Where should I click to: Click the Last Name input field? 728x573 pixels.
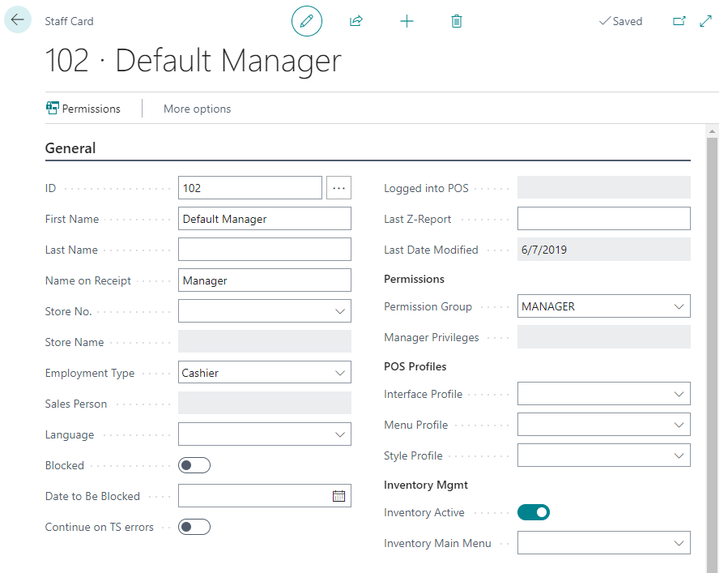tap(264, 250)
